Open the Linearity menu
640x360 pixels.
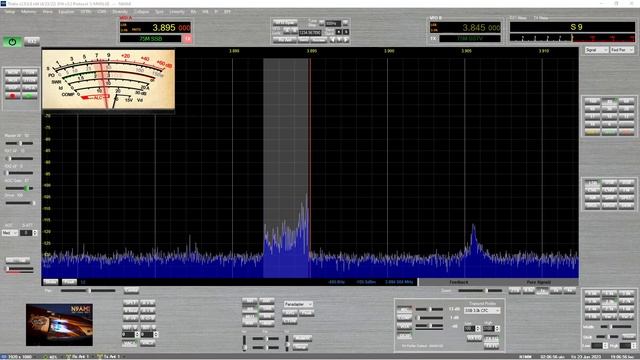point(177,12)
